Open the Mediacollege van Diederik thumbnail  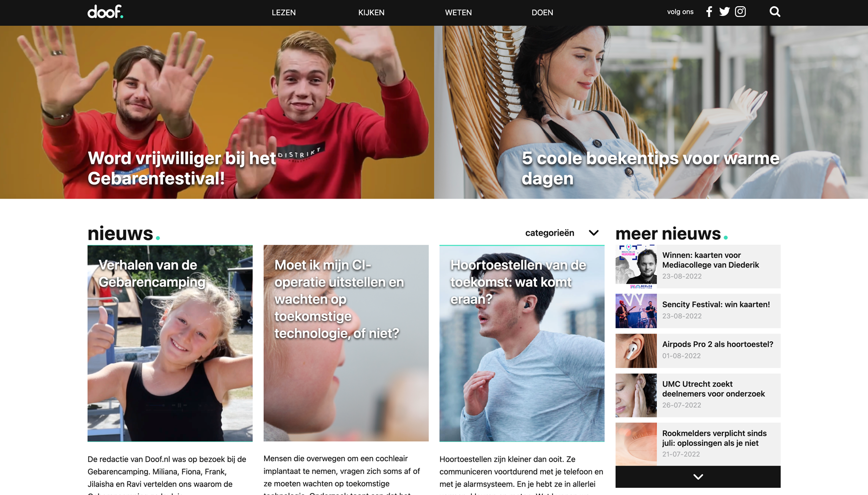636,267
